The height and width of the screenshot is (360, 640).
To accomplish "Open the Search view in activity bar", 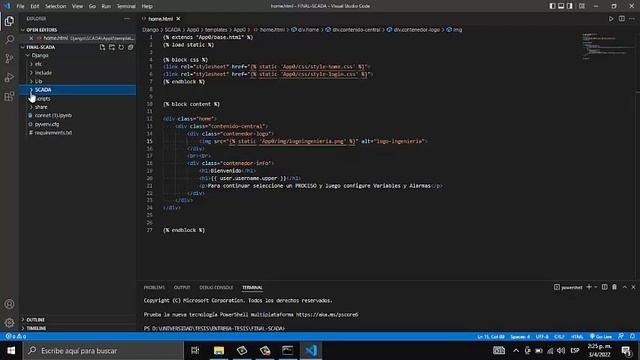I will click(x=9, y=40).
